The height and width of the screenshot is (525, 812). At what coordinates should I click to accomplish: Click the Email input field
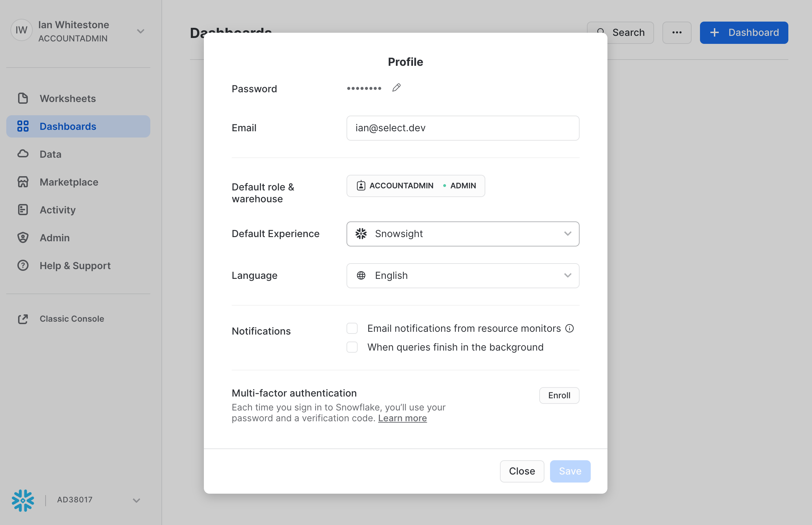463,128
